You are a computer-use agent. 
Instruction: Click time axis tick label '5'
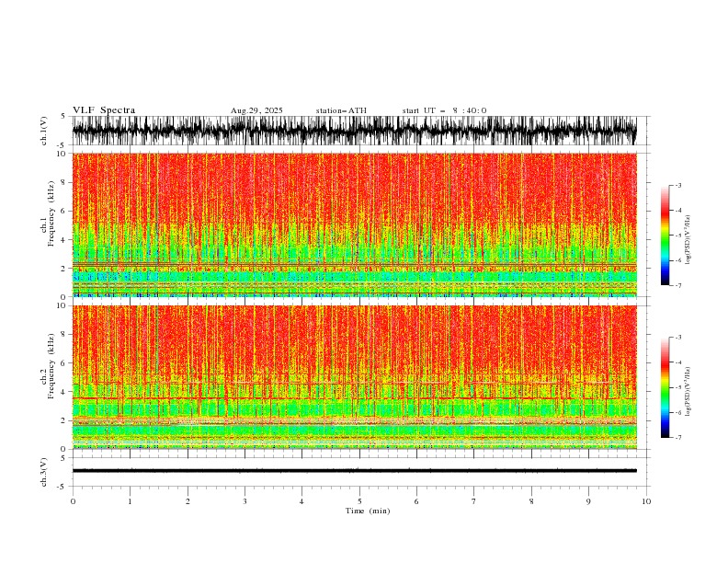[x=359, y=501]
